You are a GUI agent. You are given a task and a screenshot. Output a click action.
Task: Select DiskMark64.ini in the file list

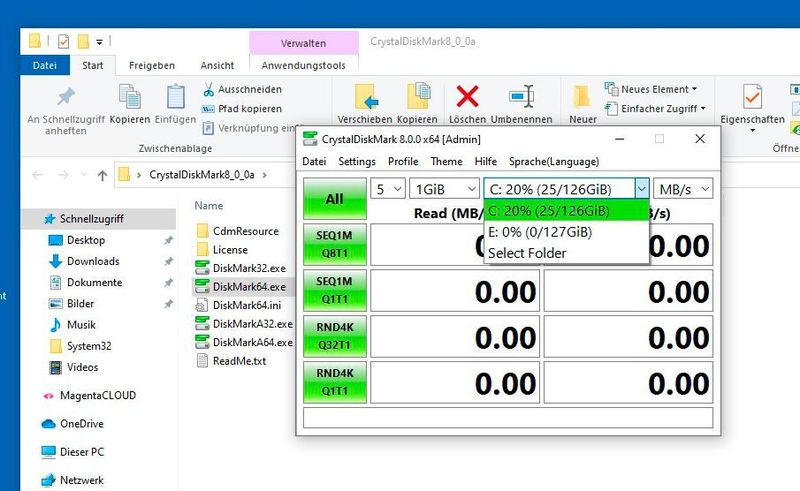[246, 305]
